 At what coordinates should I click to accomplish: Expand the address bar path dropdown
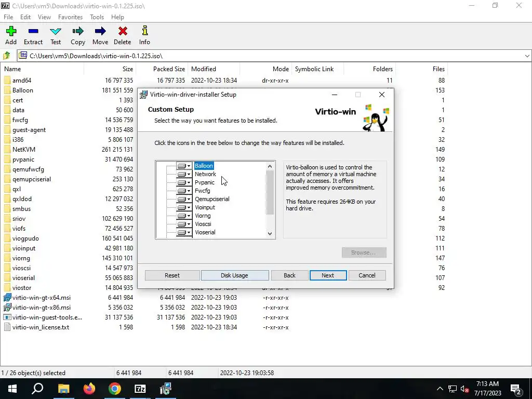(527, 56)
